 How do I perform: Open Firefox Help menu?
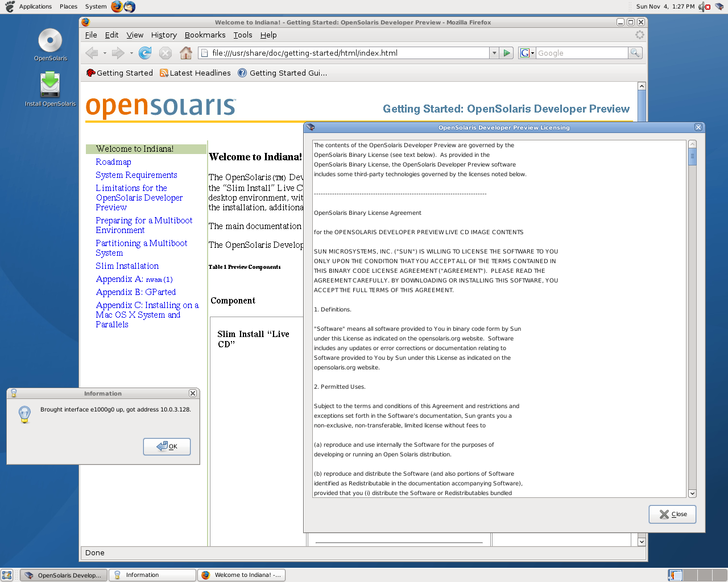(268, 35)
